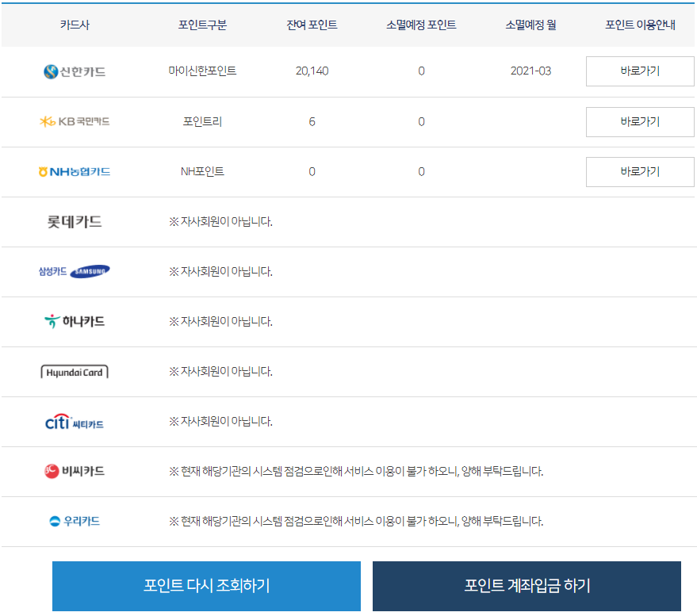Click the 소멸예정 월 column header
Screen dimensions: 697x616
530,25
